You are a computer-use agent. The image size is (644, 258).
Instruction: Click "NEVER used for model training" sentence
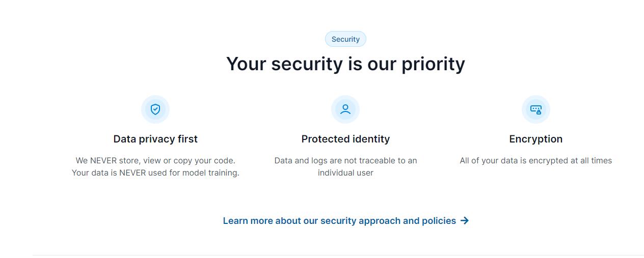pyautogui.click(x=155, y=173)
